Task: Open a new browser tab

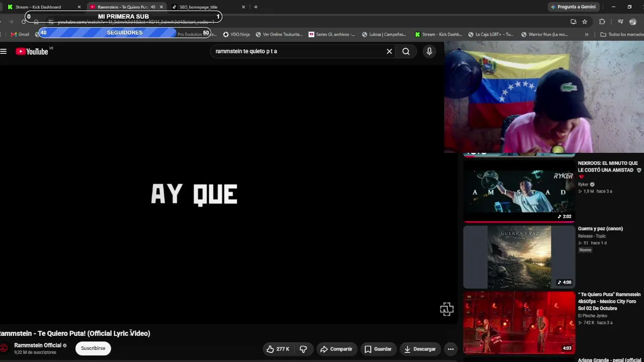Action: click(256, 7)
